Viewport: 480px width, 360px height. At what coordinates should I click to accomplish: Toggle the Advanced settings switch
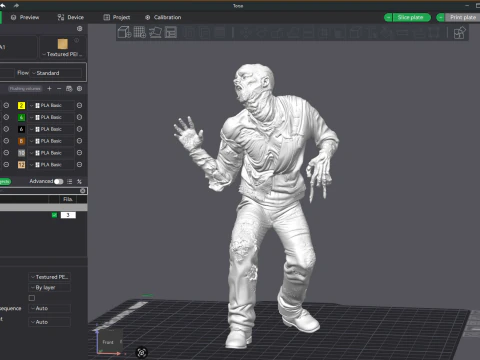click(x=59, y=181)
